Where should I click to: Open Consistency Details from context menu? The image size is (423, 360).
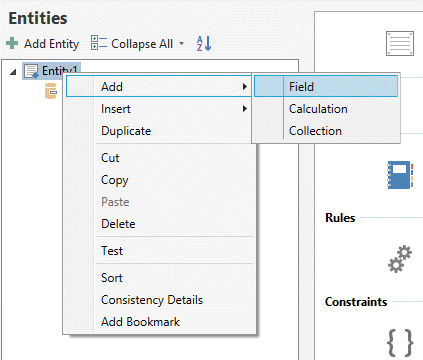[152, 300]
